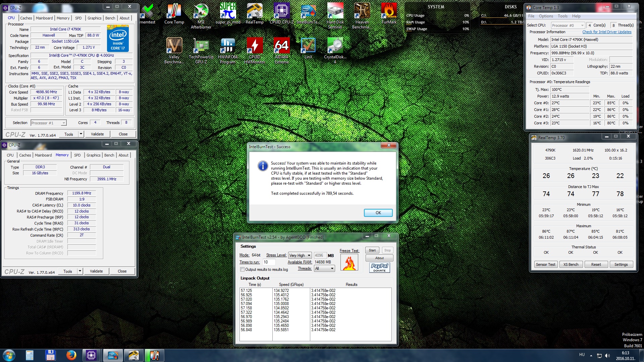Open Graphics tab in lower CPU-Z
This screenshot has height=362, width=644.
(93, 155)
